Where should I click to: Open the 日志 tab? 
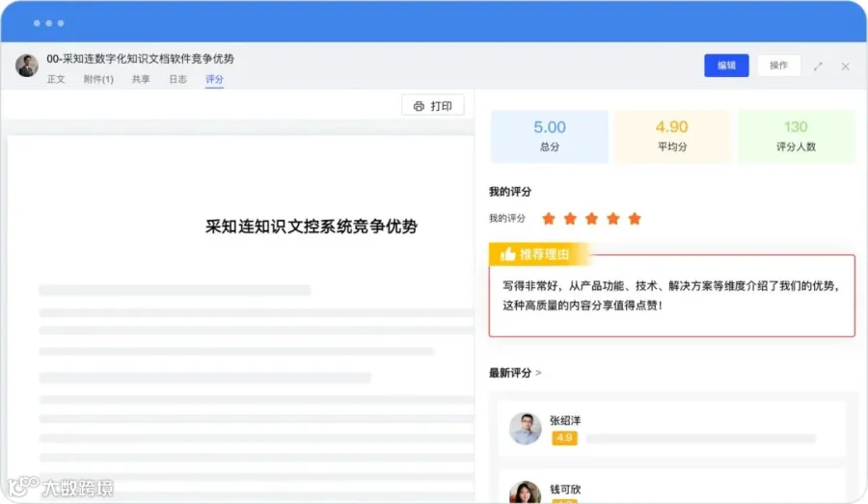(177, 79)
